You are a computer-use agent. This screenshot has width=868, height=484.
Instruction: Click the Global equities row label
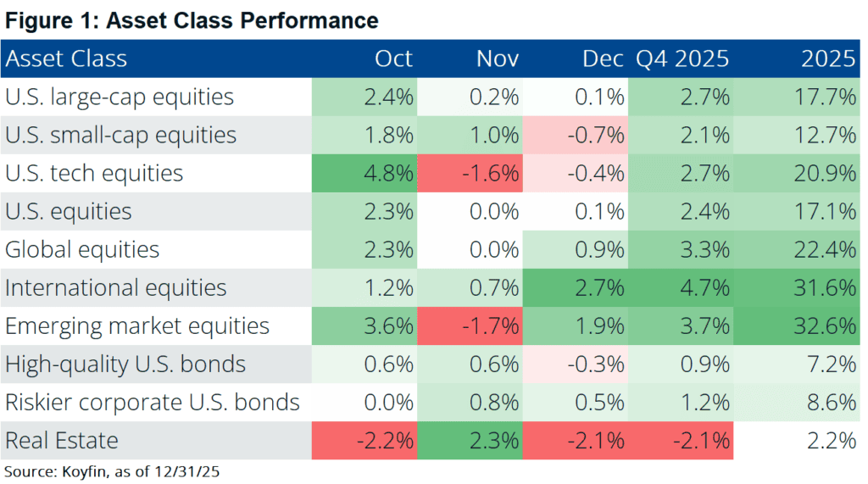coord(82,249)
